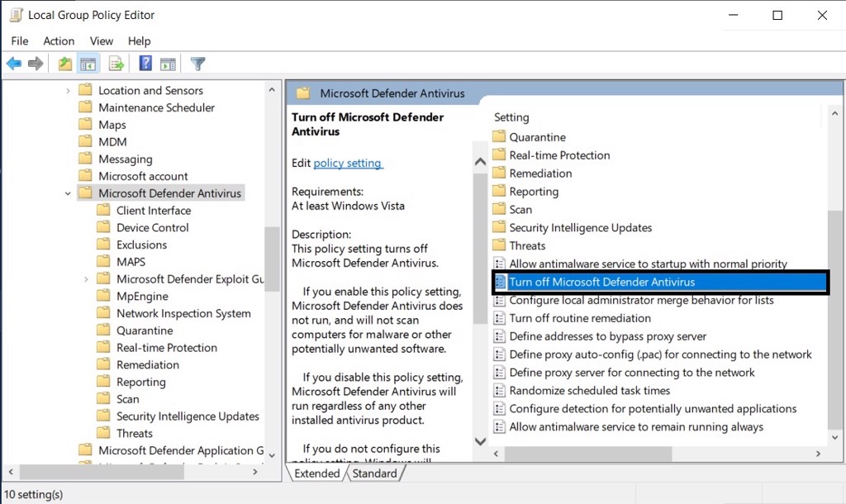Screen dimensions: 846x504
Task: Expand the Location and Sensors tree node
Action: 68,91
